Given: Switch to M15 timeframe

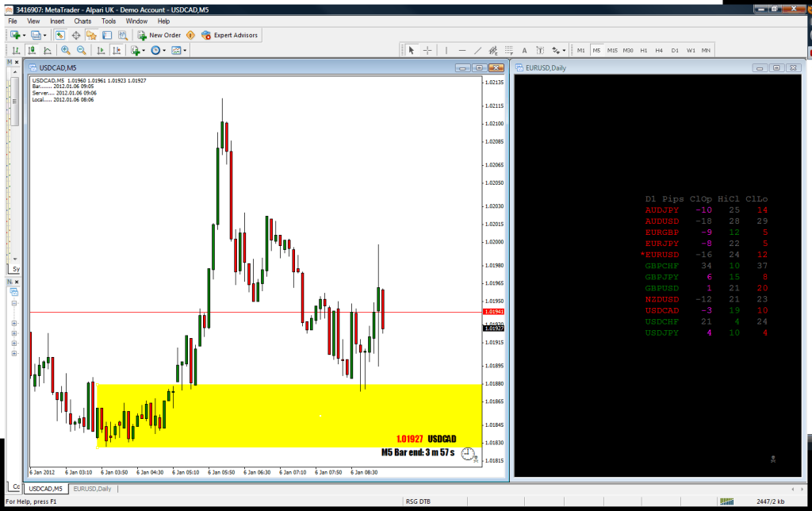Looking at the screenshot, I should coord(612,50).
